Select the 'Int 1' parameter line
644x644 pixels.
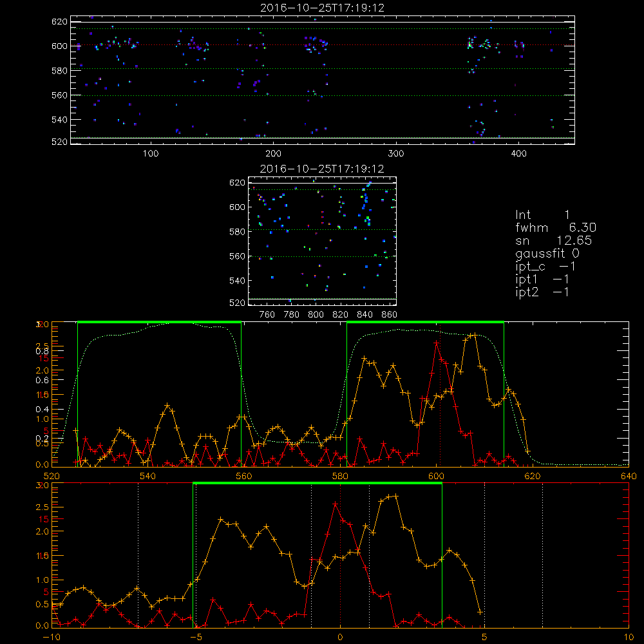pyautogui.click(x=542, y=214)
